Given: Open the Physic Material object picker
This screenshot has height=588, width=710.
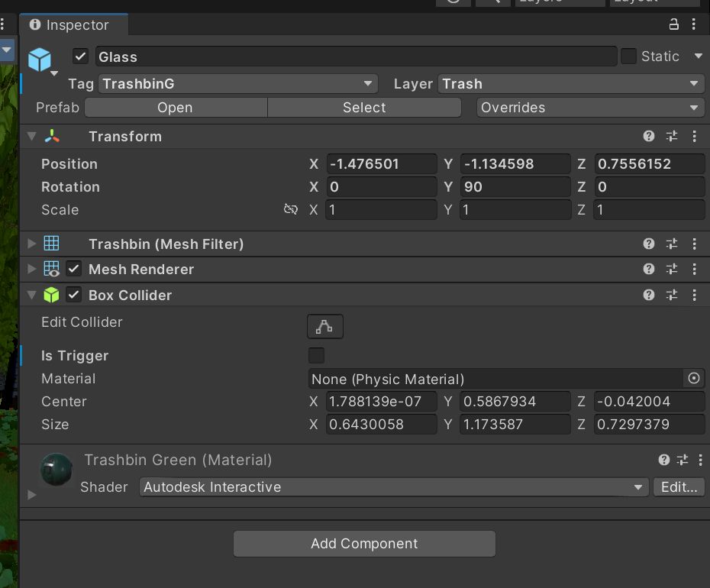Looking at the screenshot, I should (x=694, y=379).
